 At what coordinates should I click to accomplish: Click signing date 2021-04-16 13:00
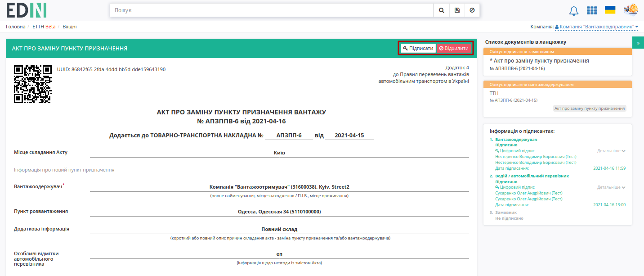click(609, 205)
